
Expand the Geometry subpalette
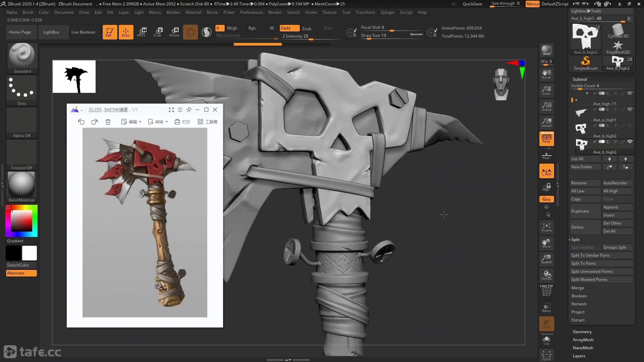[x=582, y=332]
